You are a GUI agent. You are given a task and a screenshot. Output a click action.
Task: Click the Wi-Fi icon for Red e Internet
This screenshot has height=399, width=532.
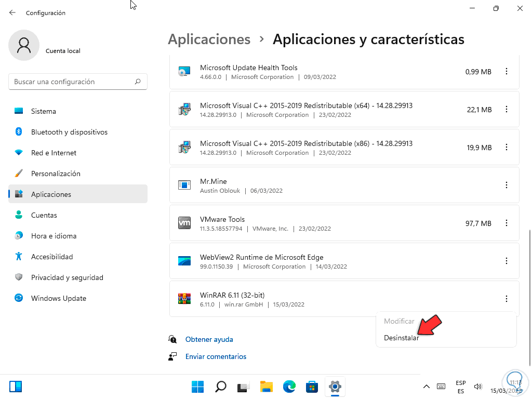19,153
